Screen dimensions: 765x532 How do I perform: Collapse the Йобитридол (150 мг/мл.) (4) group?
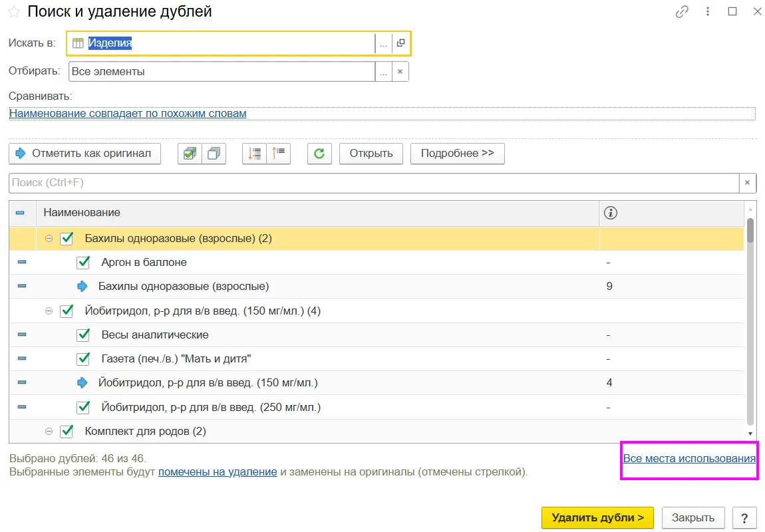point(49,311)
